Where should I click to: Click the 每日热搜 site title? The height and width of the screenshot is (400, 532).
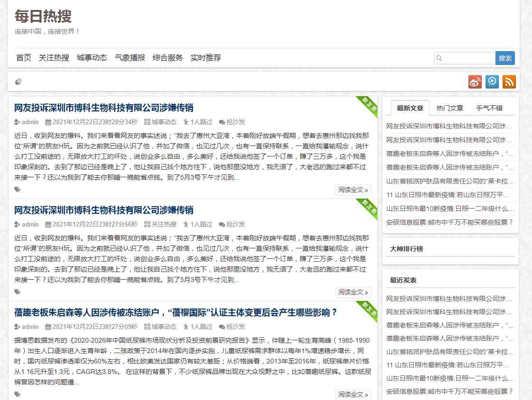tap(43, 16)
